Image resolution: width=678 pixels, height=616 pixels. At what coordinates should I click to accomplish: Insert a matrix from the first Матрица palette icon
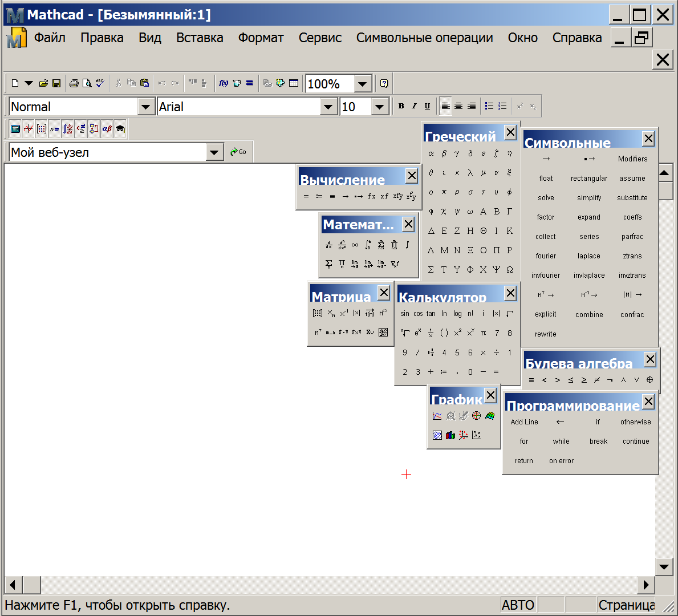pyautogui.click(x=318, y=313)
